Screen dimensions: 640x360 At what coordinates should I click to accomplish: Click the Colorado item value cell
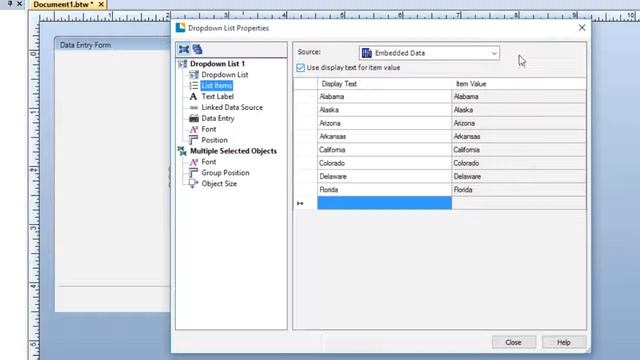tap(519, 163)
